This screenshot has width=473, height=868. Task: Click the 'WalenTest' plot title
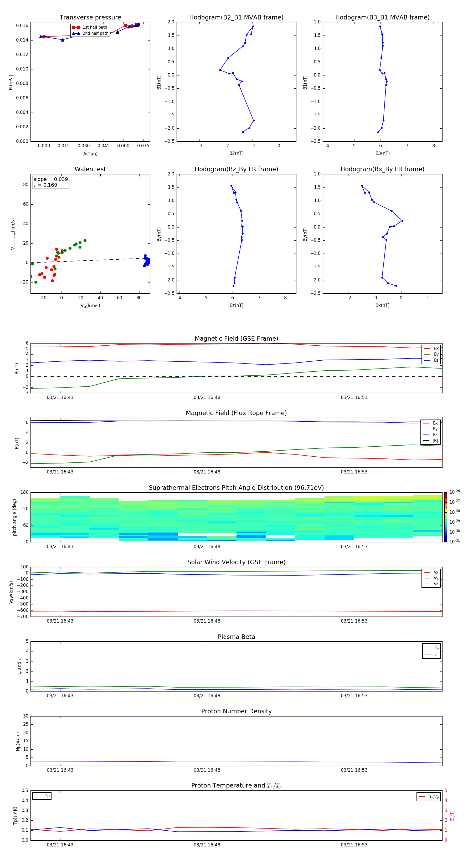tap(90, 169)
